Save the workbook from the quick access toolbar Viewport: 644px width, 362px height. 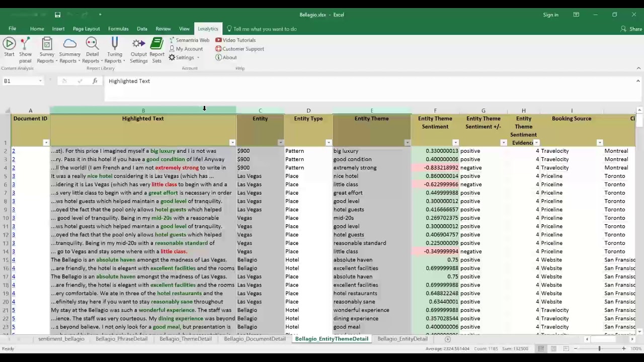[57, 15]
